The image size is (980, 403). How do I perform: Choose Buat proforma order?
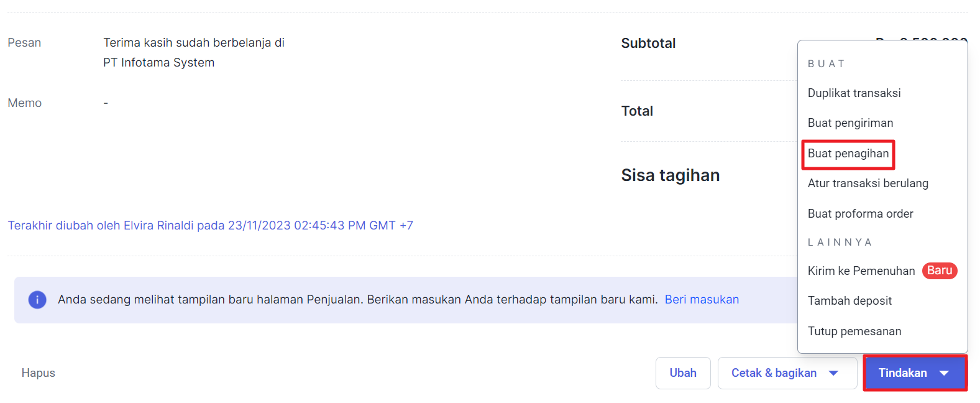tap(860, 214)
